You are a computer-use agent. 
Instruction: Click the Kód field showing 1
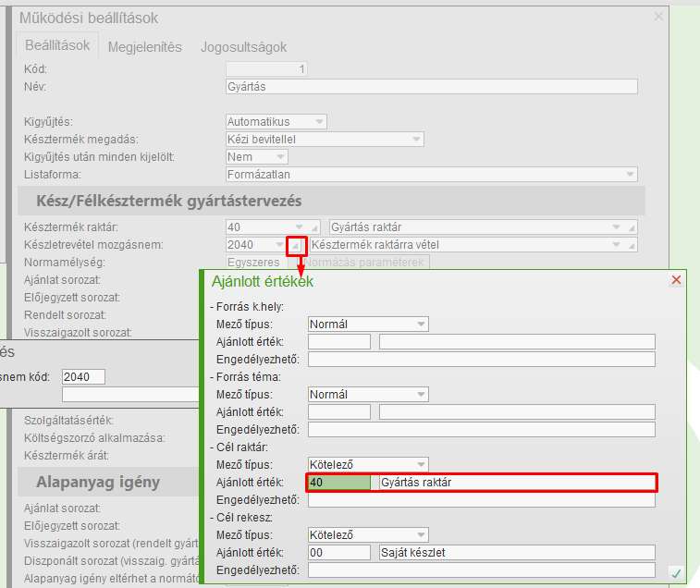266,69
